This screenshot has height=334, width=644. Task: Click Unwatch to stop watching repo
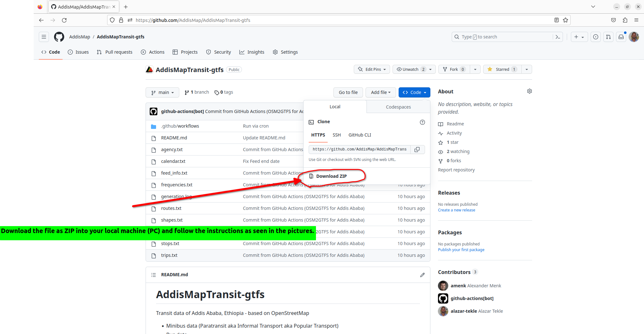click(x=409, y=69)
